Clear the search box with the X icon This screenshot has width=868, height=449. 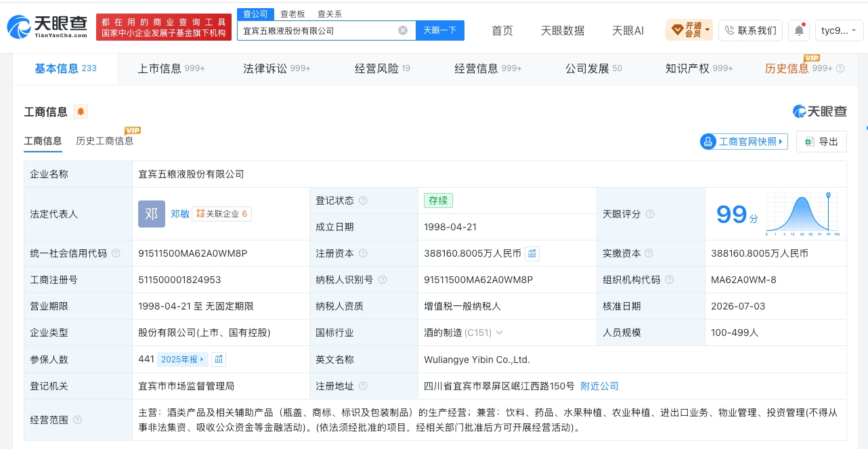coord(403,30)
